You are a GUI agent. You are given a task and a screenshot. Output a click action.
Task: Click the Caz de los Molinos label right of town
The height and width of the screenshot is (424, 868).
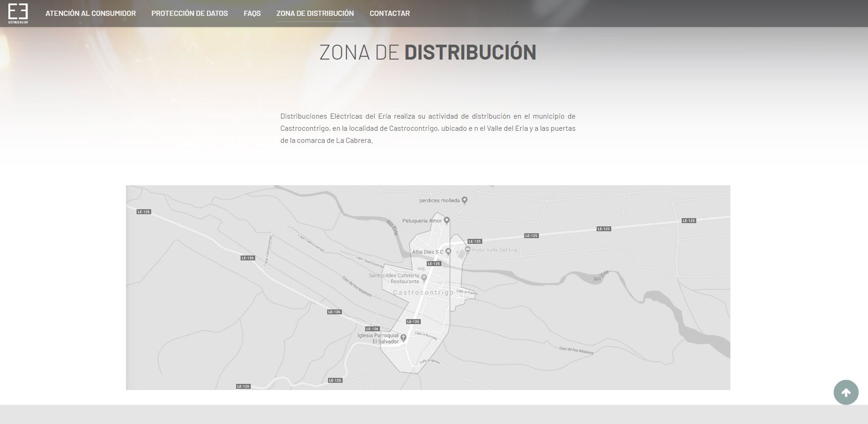tap(576, 350)
